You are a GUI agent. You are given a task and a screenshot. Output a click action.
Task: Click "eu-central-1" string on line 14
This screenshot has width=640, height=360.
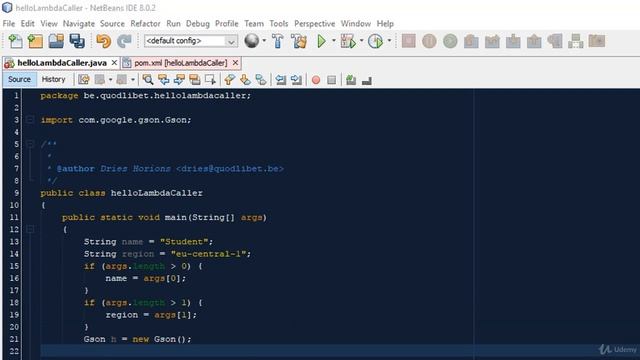pyautogui.click(x=208, y=254)
